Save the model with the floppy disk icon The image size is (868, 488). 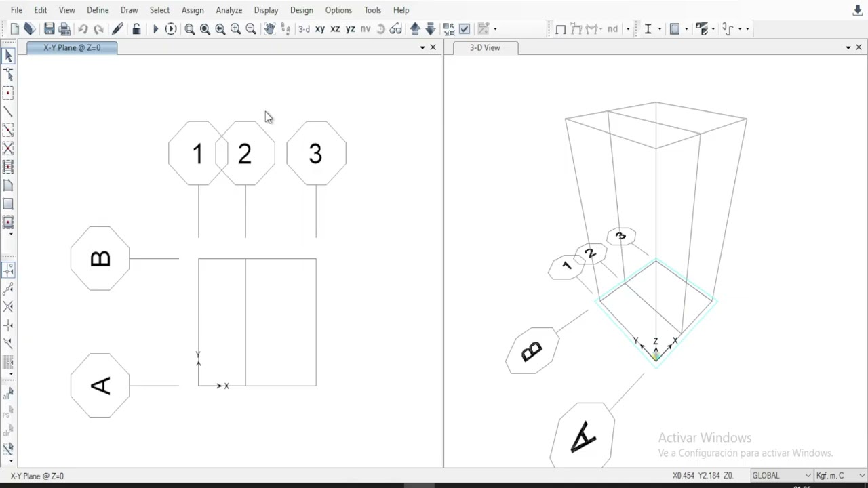pos(49,28)
